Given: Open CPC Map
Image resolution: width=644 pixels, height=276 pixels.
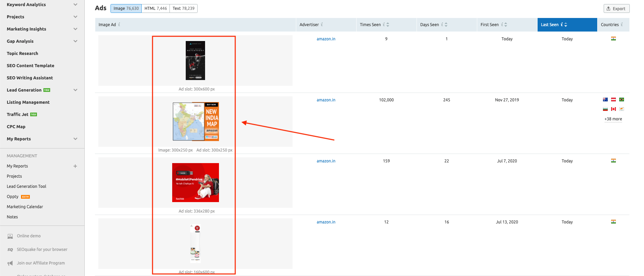Looking at the screenshot, I should point(16,126).
